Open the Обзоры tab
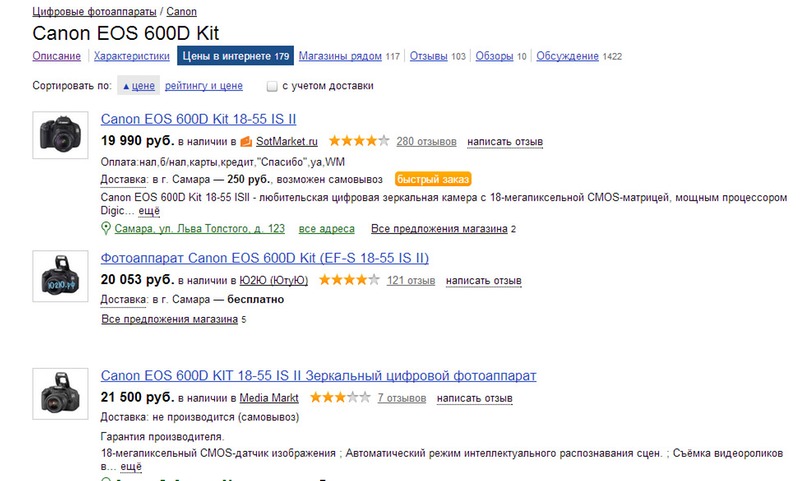 [494, 56]
